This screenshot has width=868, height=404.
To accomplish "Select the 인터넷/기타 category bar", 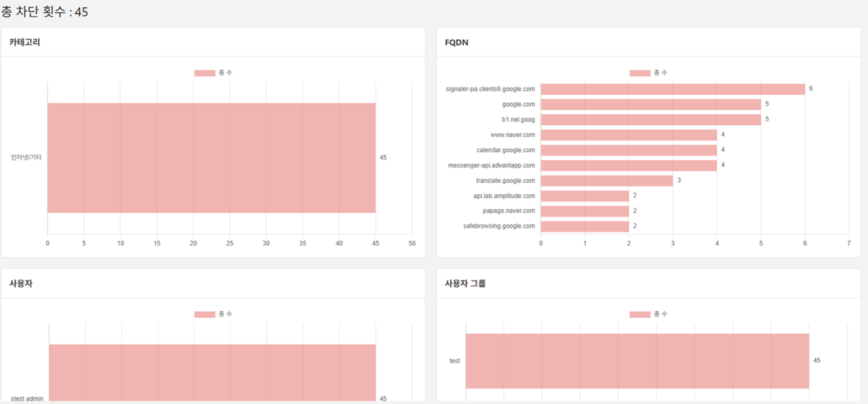I will click(211, 158).
